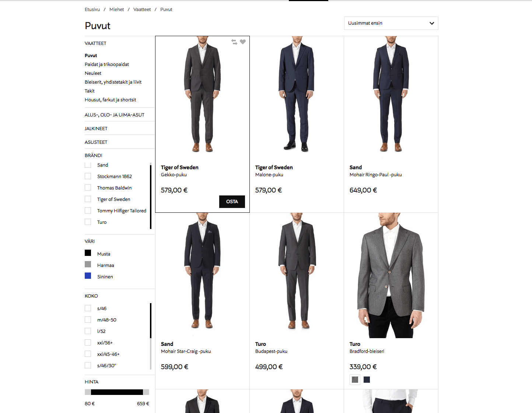Open Malone-puku suit product image
This screenshot has height=413, width=532.
[x=297, y=94]
